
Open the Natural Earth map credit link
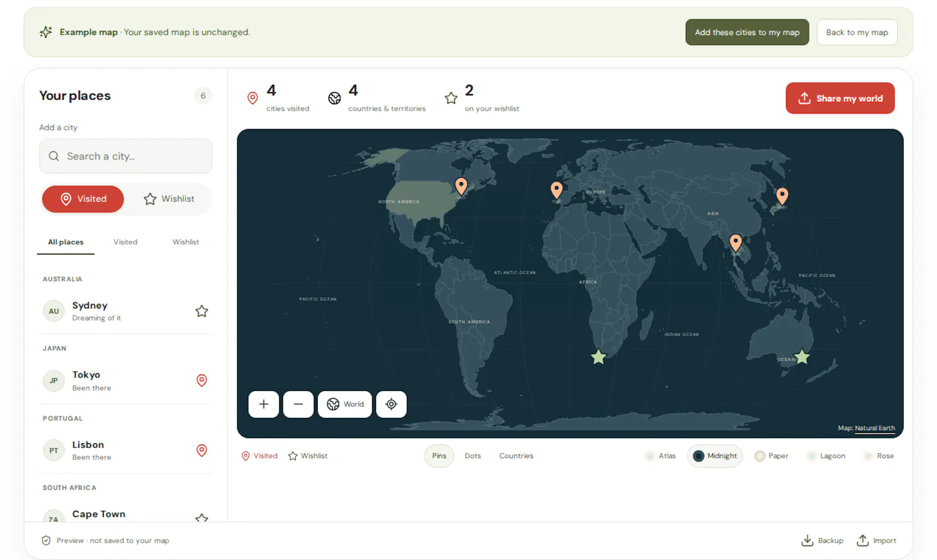pos(874,428)
